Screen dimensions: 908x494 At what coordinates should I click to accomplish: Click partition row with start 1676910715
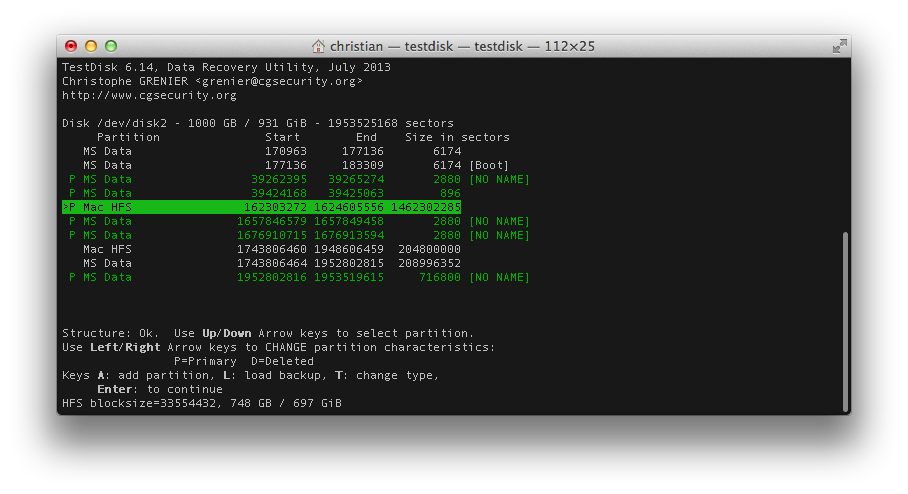coord(299,235)
